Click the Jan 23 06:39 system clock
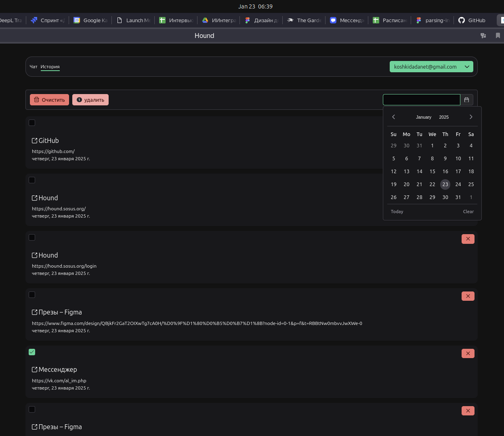The image size is (504, 436). 255,6
